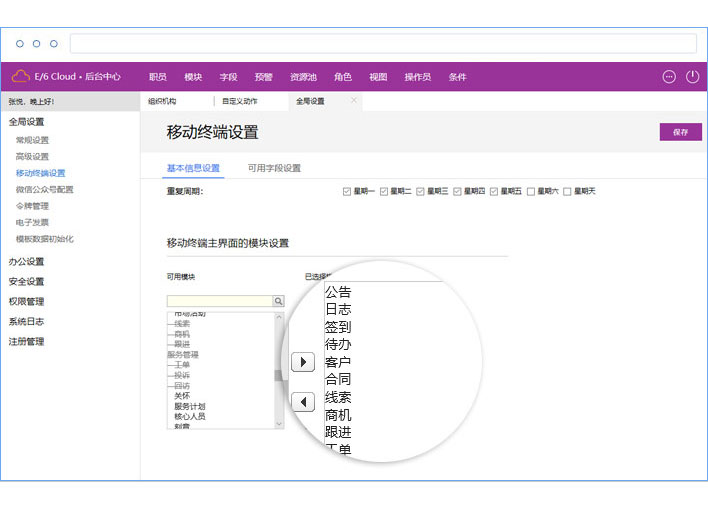
Task: Switch to the 可用字段设置 tab
Action: [274, 168]
